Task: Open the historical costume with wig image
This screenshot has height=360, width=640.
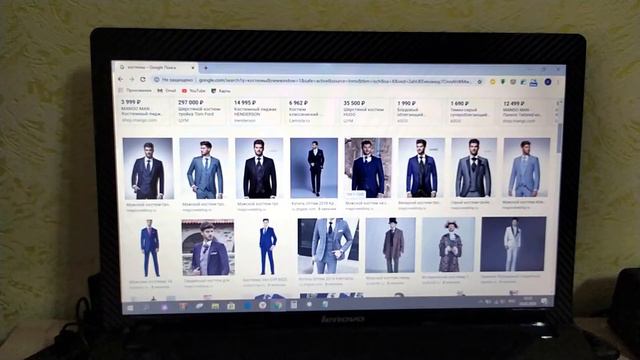Action: click(x=448, y=244)
